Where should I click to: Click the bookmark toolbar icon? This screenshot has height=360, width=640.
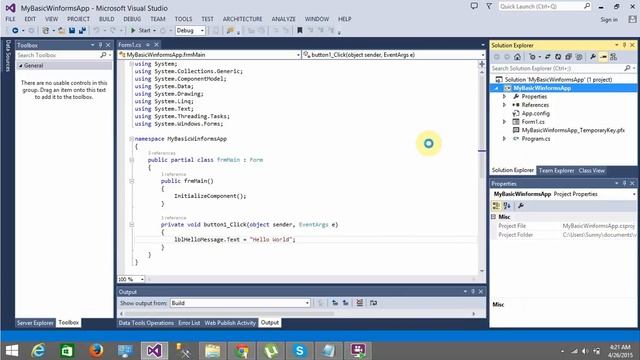pos(300,31)
